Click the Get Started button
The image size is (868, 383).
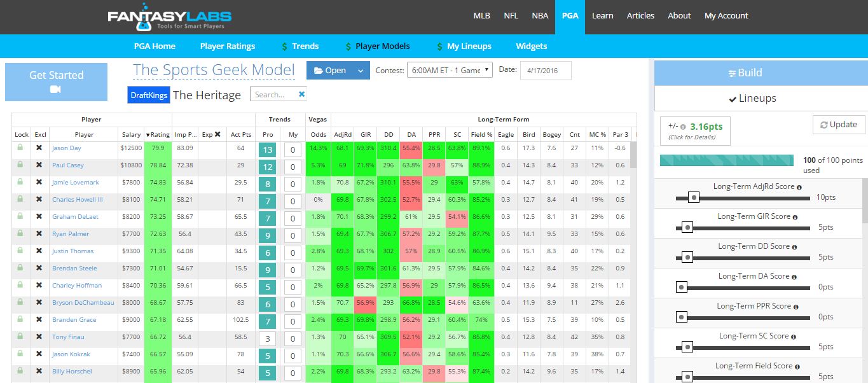coord(56,81)
